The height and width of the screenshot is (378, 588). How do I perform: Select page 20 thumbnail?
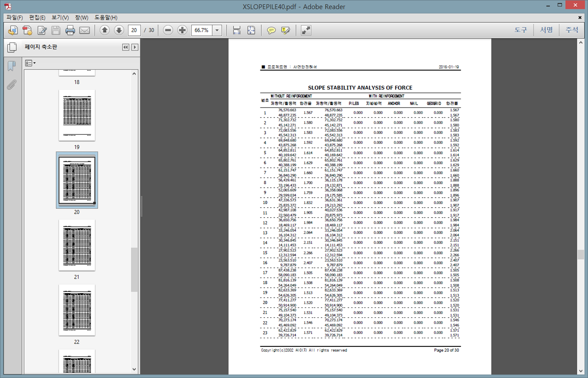pyautogui.click(x=77, y=180)
